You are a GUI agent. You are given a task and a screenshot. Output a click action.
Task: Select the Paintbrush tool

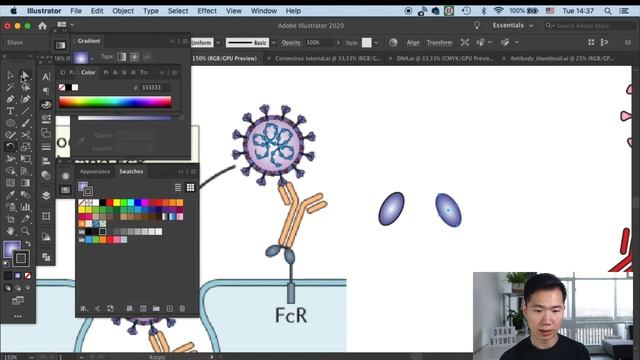[25, 123]
